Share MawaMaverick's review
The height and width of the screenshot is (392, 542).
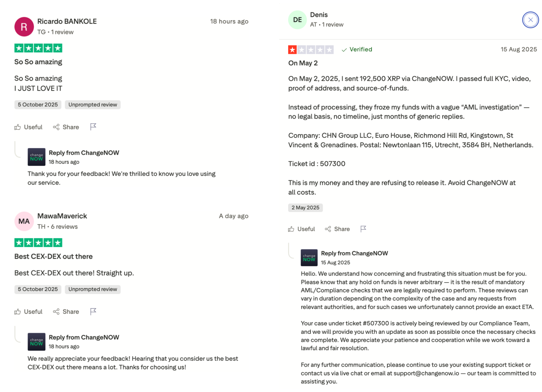pos(66,312)
